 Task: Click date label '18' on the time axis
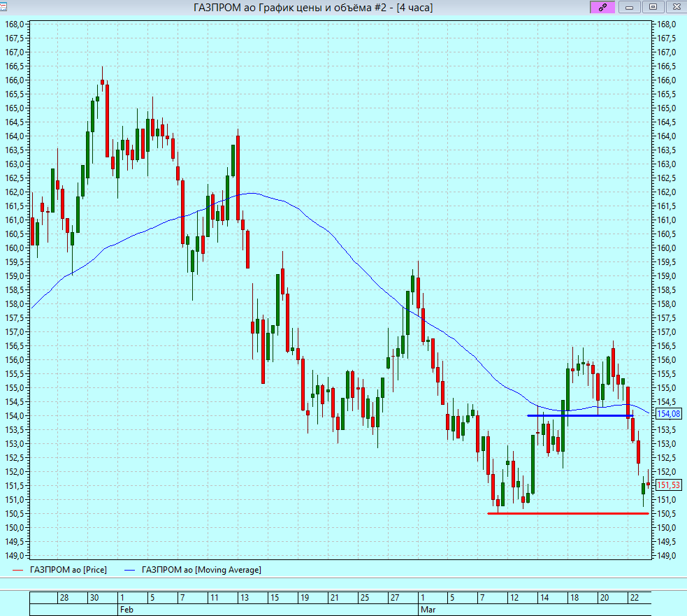574,598
